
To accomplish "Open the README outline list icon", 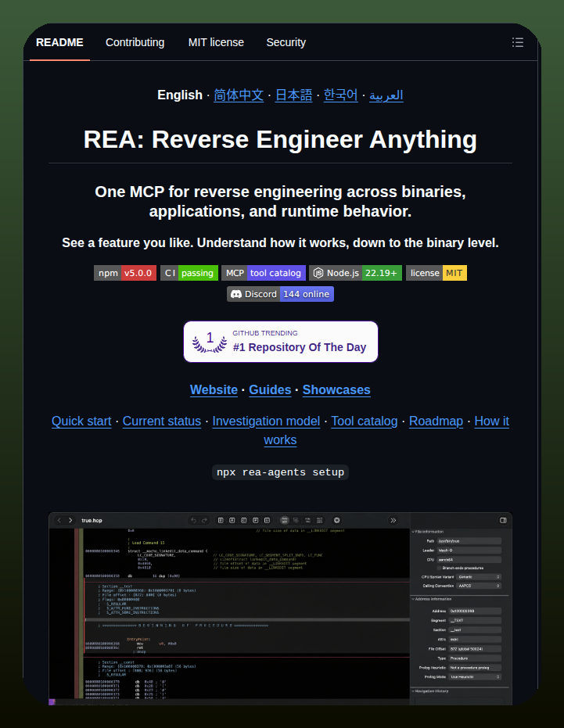I will (x=518, y=42).
